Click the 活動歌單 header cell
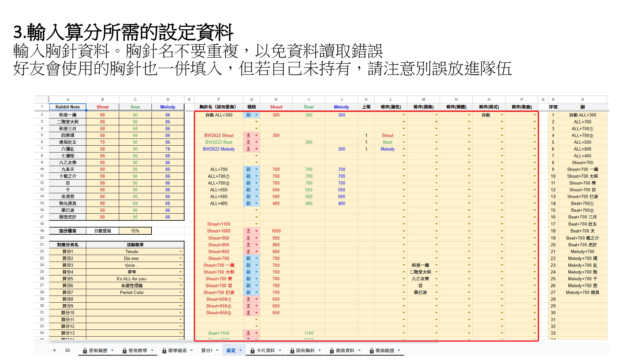This screenshot has width=644, height=362. tap(135, 245)
